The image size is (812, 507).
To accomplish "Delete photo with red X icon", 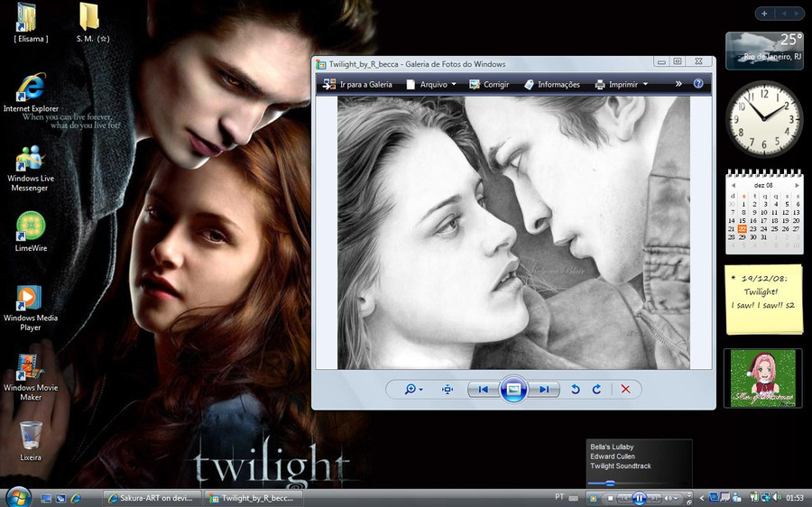I will tap(625, 389).
